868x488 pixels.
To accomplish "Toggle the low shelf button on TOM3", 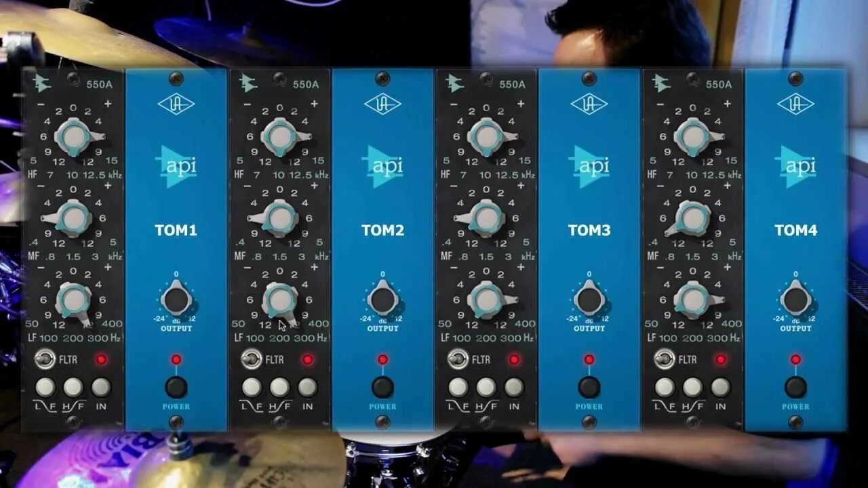I will (x=458, y=387).
